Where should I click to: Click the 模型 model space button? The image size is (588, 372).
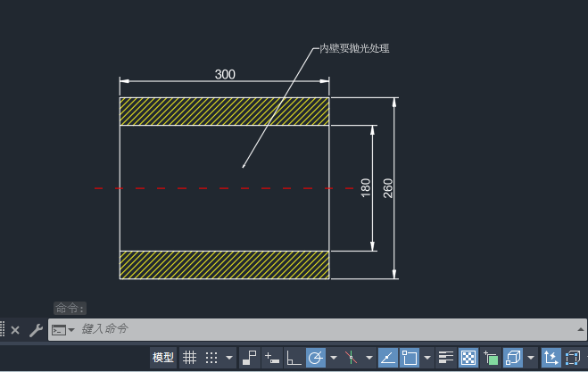pos(163,358)
